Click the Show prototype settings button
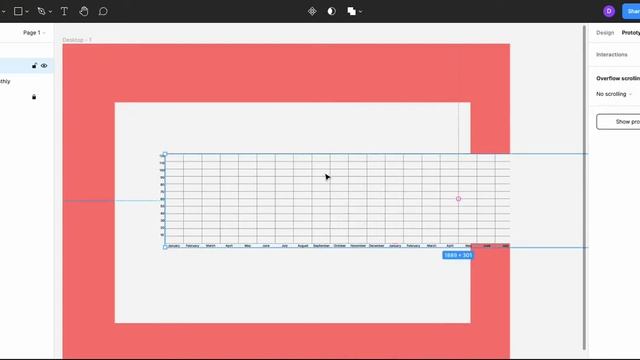 click(x=618, y=122)
